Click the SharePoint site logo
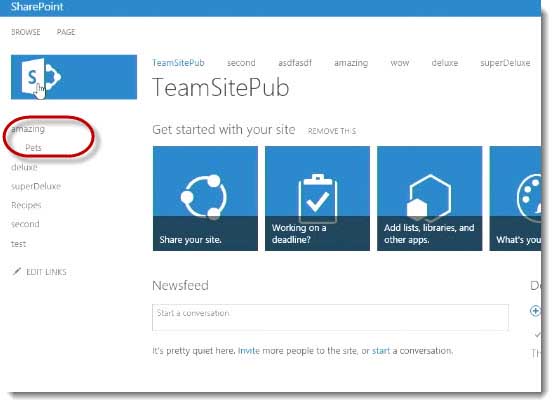The height and width of the screenshot is (407, 556). tap(74, 77)
